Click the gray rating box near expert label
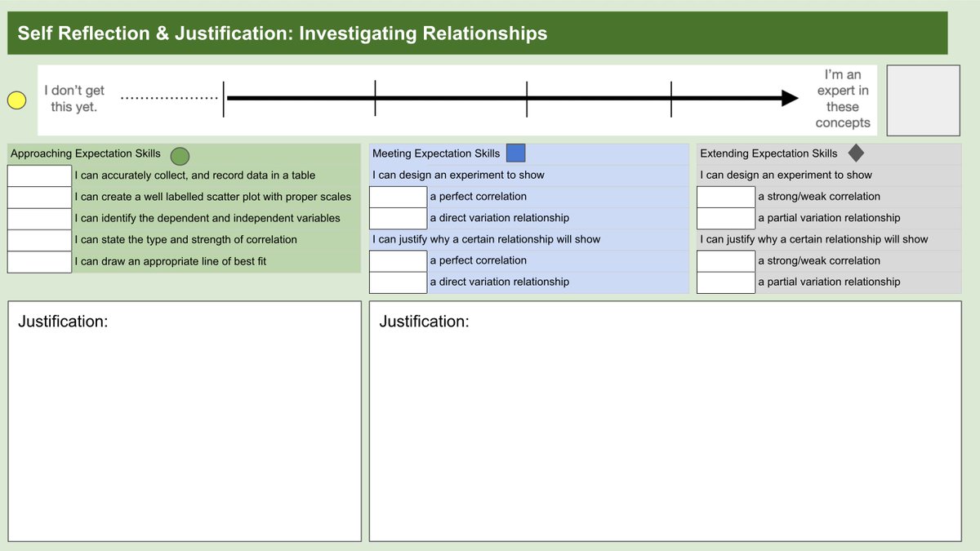 click(x=923, y=100)
